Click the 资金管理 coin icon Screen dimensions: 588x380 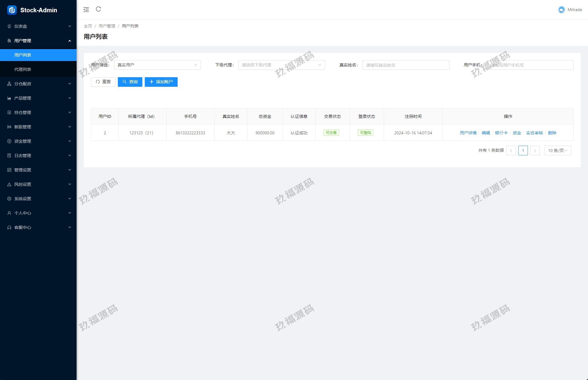click(x=9, y=141)
